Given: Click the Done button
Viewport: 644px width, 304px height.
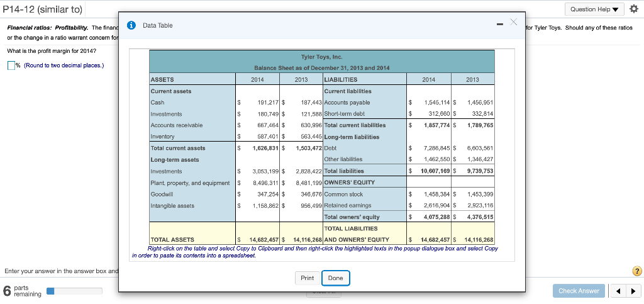Looking at the screenshot, I should [336, 278].
